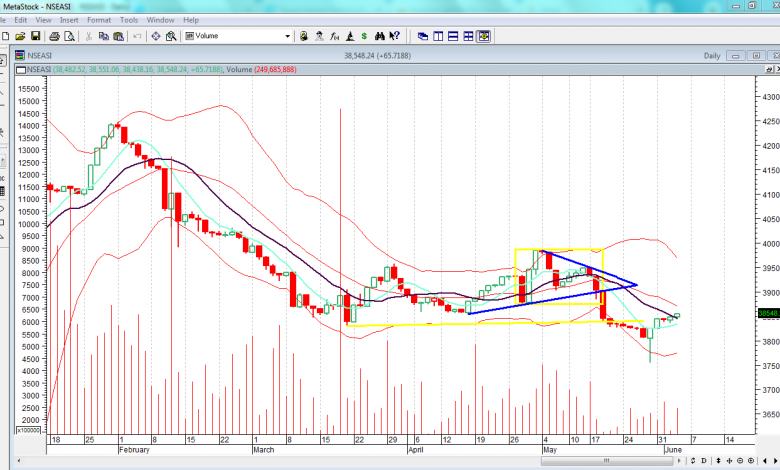Click the Print icon in toolbar

tap(52, 36)
